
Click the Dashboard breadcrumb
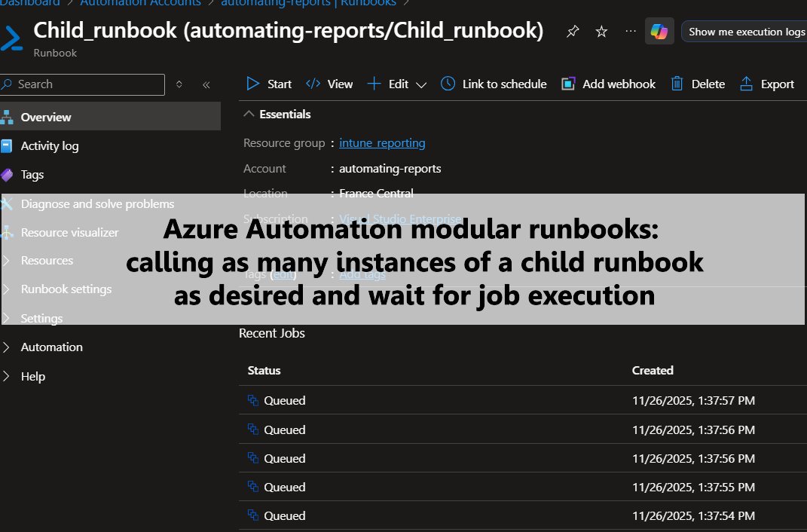[x=30, y=3]
